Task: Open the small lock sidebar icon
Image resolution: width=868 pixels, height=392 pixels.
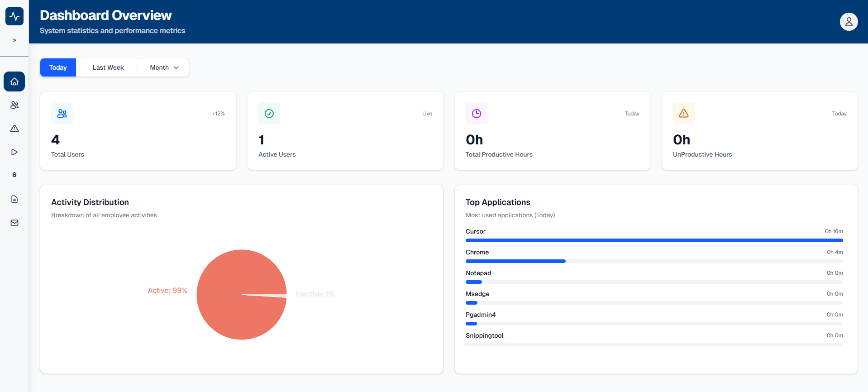Action: [14, 175]
